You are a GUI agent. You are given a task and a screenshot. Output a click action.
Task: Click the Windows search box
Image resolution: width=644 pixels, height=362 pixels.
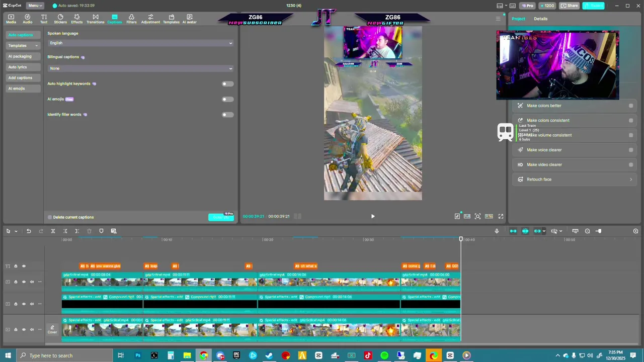[x=64, y=355]
